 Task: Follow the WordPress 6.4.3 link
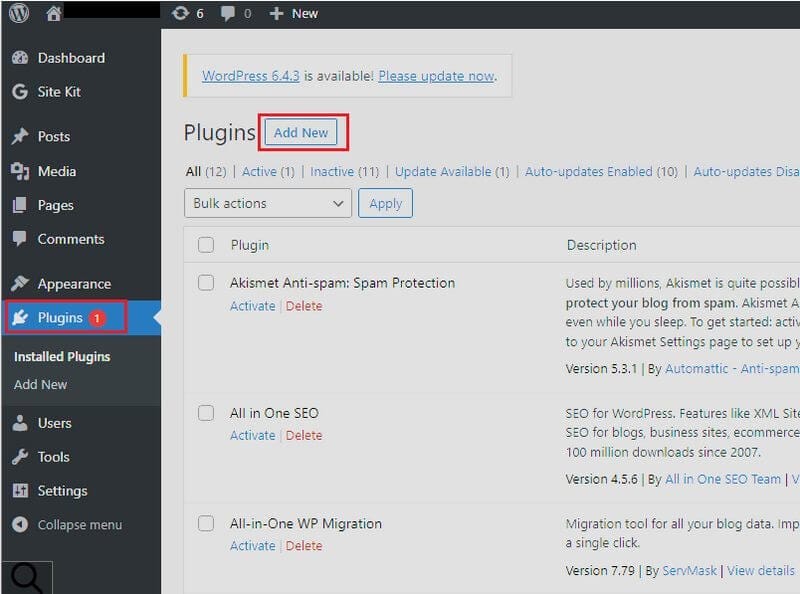point(251,76)
